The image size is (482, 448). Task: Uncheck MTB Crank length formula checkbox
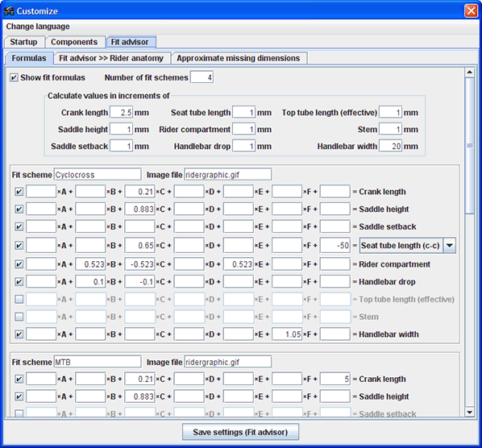(19, 380)
